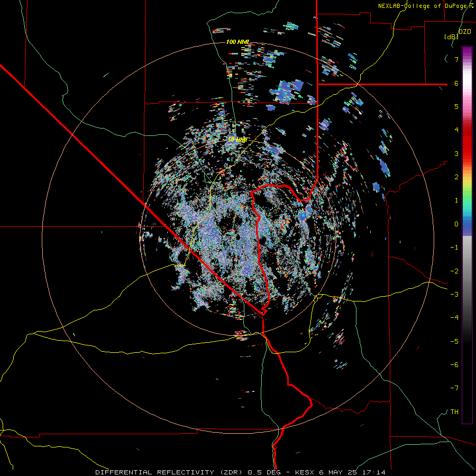Click the 100 NMI range ring label

click(238, 42)
